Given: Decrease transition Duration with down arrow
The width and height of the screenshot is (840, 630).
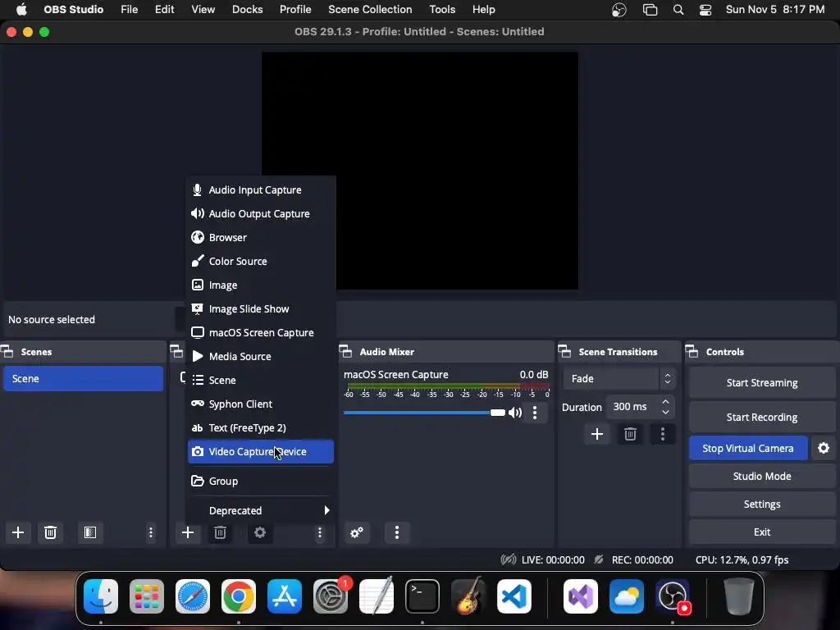Looking at the screenshot, I should click(665, 412).
